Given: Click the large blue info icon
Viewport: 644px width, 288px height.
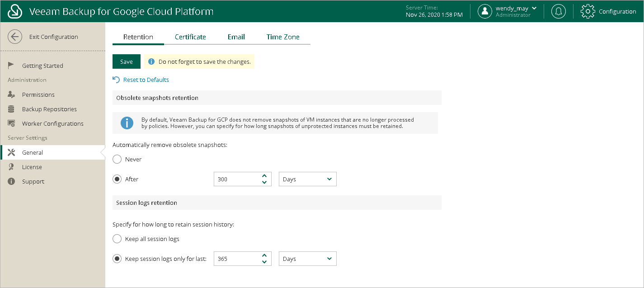Looking at the screenshot, I should point(127,123).
